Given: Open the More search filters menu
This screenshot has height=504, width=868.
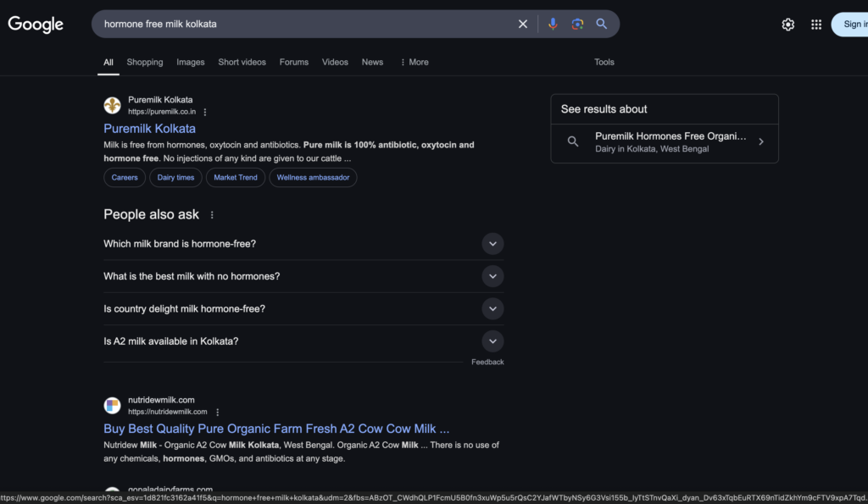Looking at the screenshot, I should 414,62.
